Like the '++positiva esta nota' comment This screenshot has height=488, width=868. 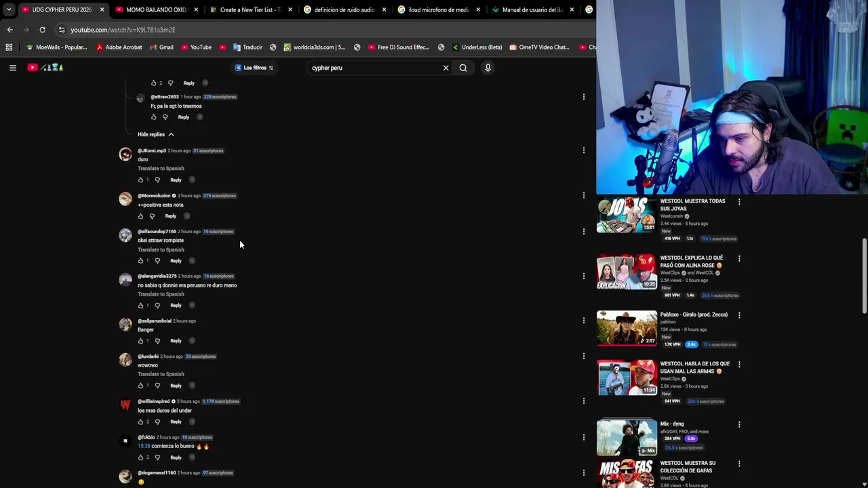coord(141,216)
